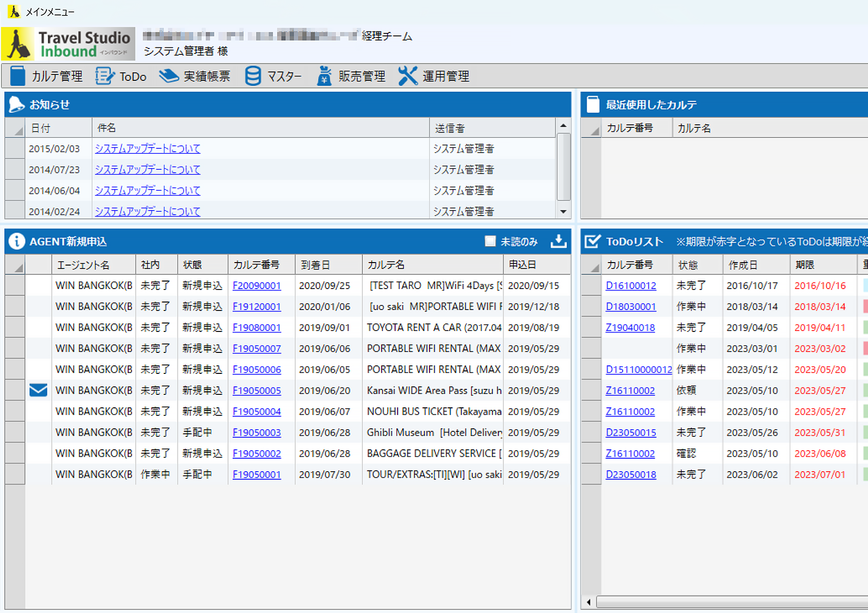Open カルテ F19050003 link
The image size is (868, 613).
(x=256, y=432)
